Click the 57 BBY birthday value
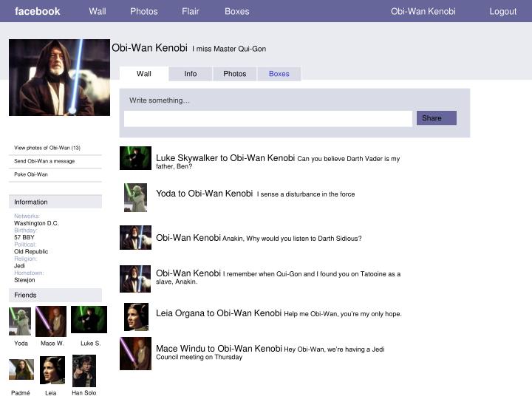This screenshot has height=399, width=532. [x=24, y=237]
